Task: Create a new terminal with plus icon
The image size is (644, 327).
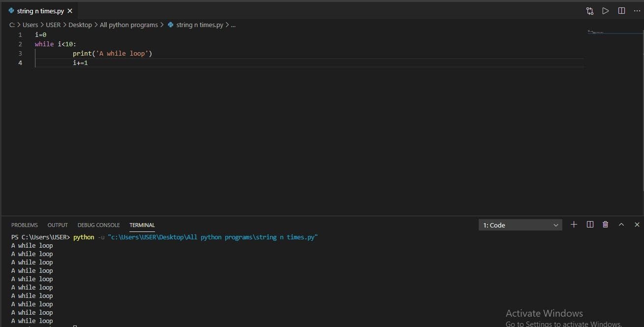Action: pyautogui.click(x=574, y=225)
